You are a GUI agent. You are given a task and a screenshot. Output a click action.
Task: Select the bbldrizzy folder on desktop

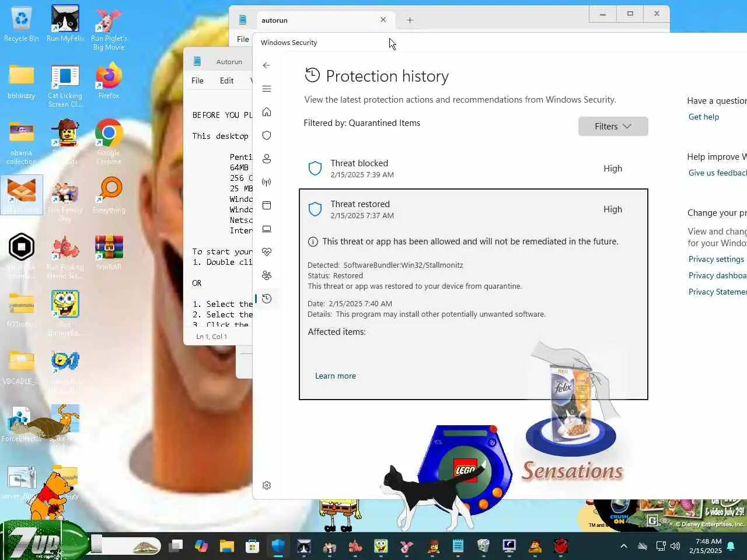[x=22, y=82]
